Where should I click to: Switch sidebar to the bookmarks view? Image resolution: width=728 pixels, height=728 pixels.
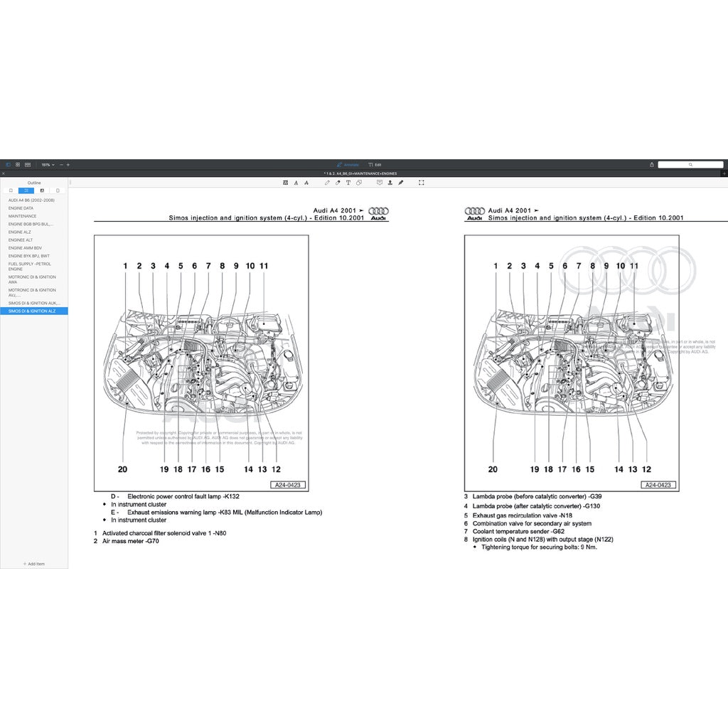click(x=11, y=191)
